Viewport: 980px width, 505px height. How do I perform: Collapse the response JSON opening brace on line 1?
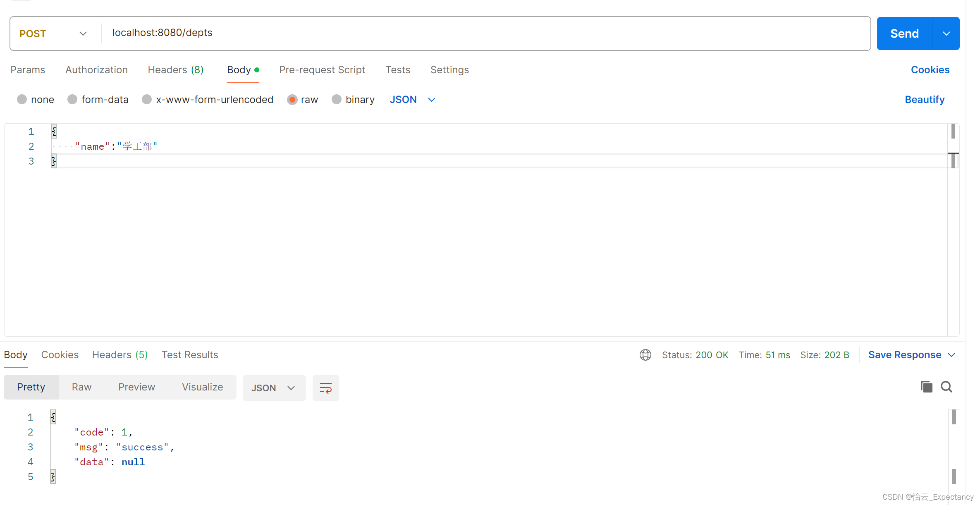pos(53,417)
